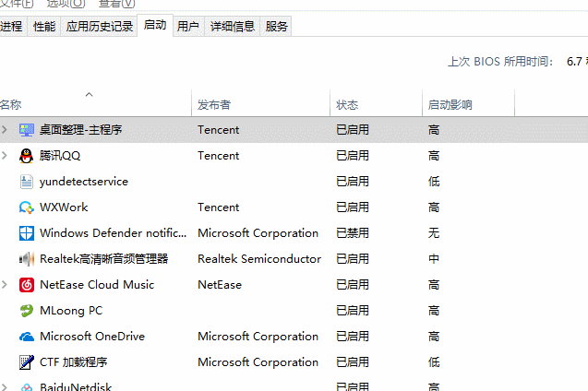The image size is (588, 391).
Task: Click the 发布者 column header
Action: coord(214,105)
